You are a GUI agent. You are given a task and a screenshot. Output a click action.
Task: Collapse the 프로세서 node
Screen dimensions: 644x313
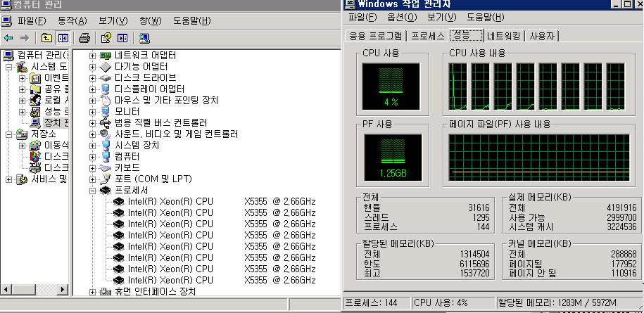pyautogui.click(x=92, y=191)
